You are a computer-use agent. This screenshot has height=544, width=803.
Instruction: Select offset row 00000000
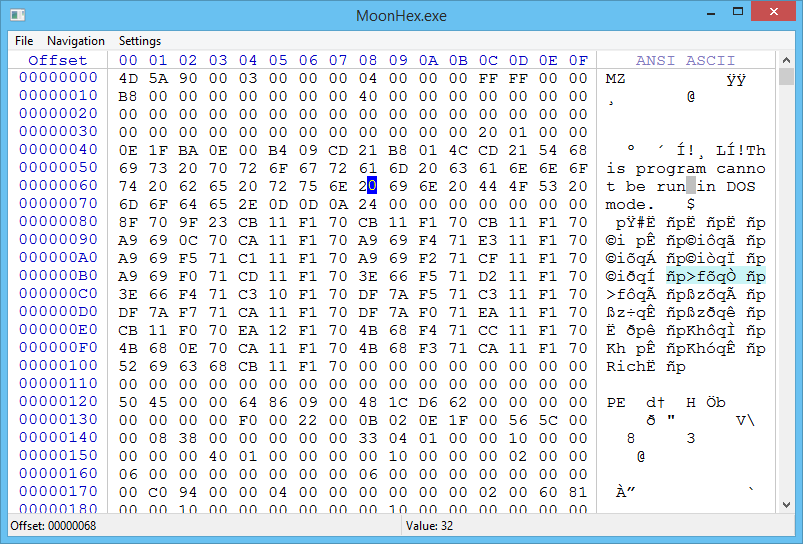[x=58, y=77]
